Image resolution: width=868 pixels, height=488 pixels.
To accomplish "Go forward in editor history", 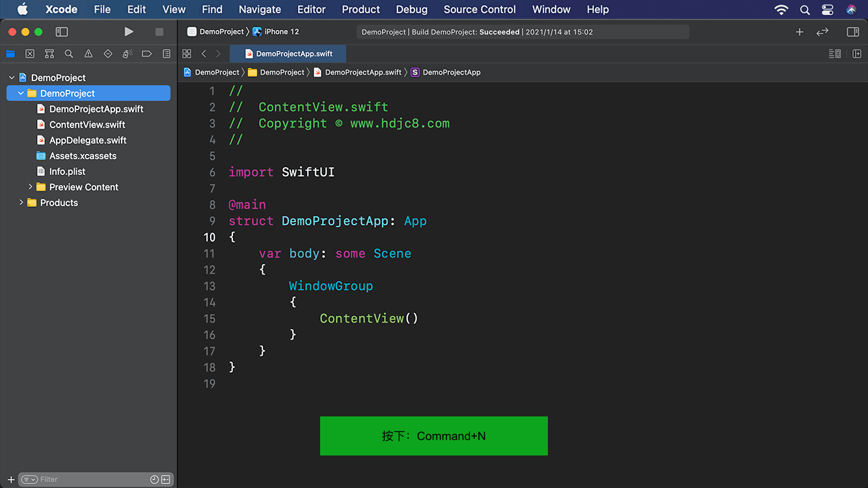I will click(x=218, y=54).
